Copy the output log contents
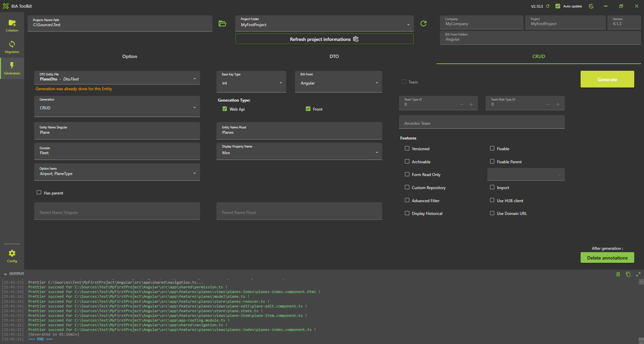This screenshot has width=644, height=344. (628, 274)
